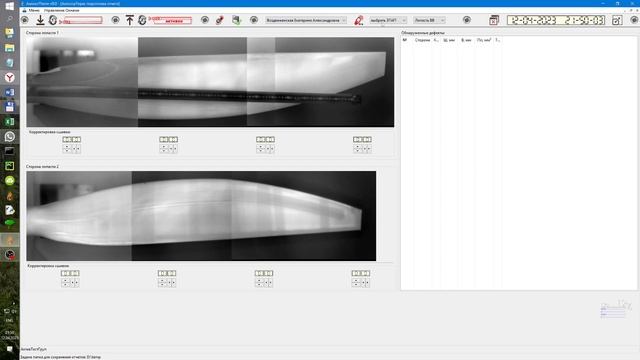Click the round indicator left of upload arrow
The image size is (640, 360).
click(116, 20)
